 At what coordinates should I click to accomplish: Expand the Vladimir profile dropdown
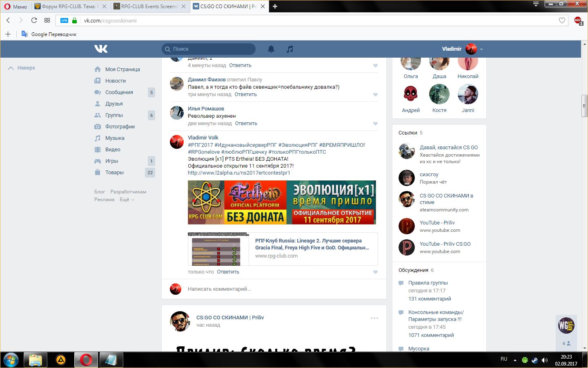click(481, 49)
